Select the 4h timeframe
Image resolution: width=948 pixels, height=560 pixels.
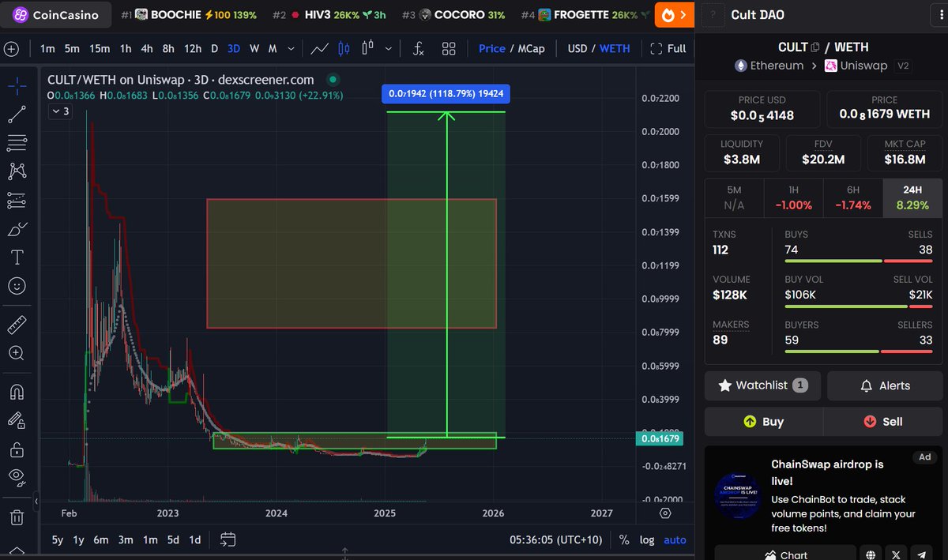147,49
